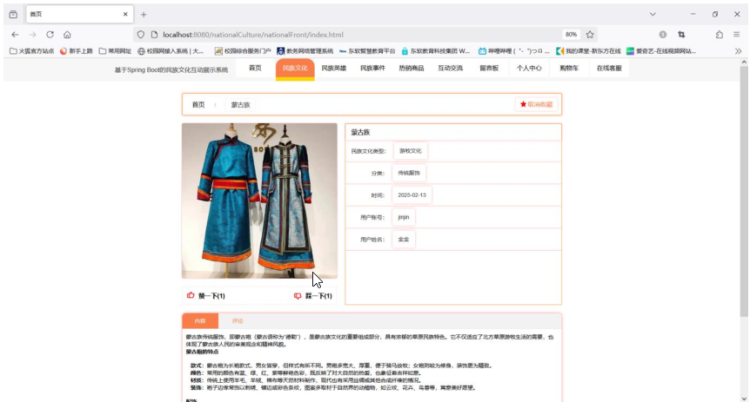This screenshot has height=415, width=750.
Task: Click the 蒙古族 breadcrumb item
Action: point(241,105)
